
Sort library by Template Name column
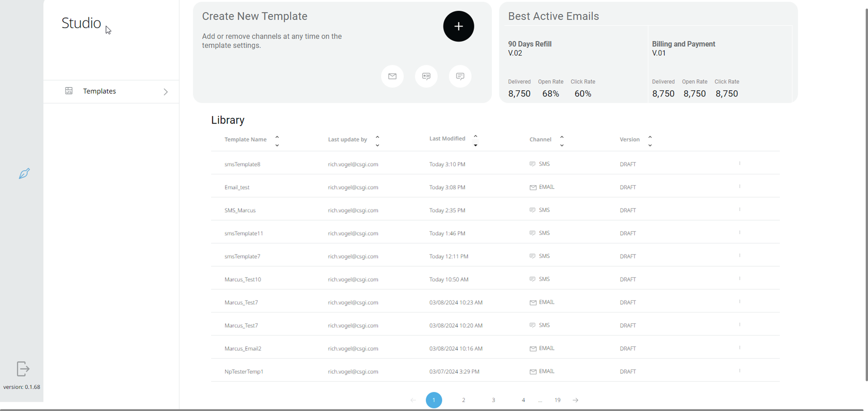(x=277, y=140)
